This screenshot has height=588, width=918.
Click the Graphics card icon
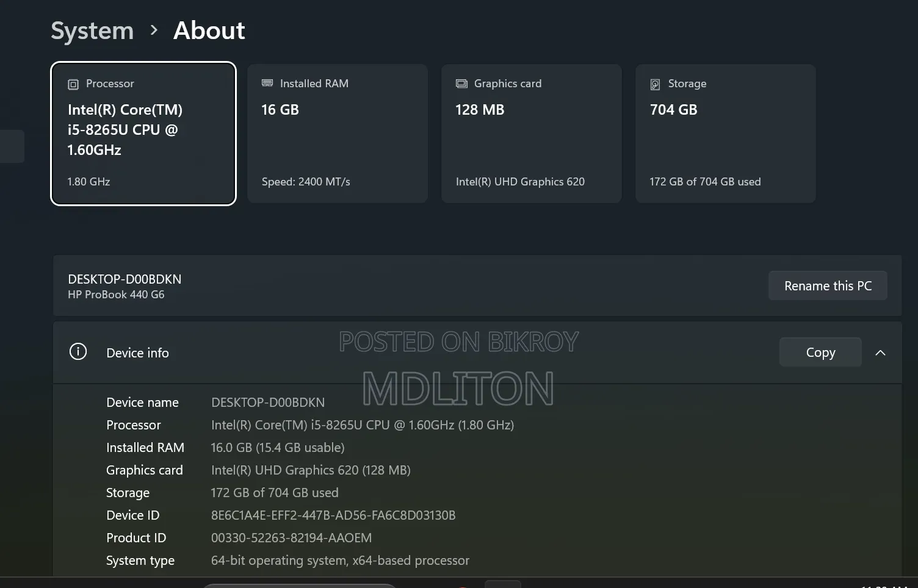point(461,84)
